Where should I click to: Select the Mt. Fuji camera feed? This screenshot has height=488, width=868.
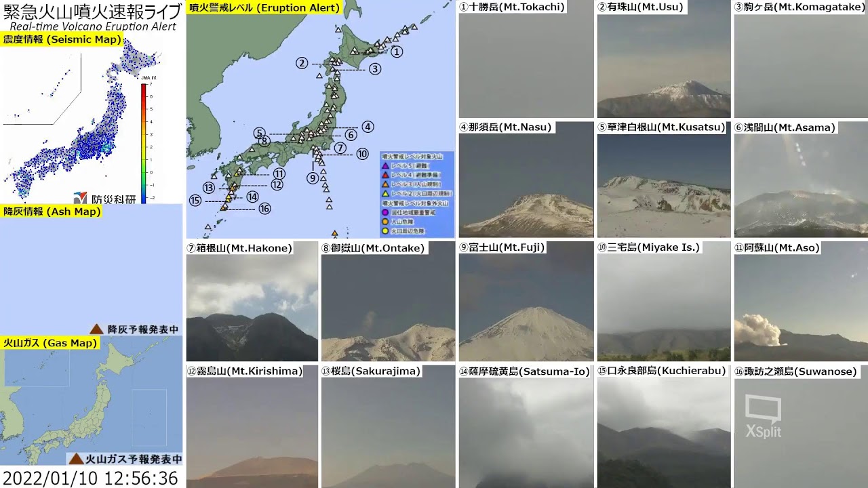click(x=526, y=302)
